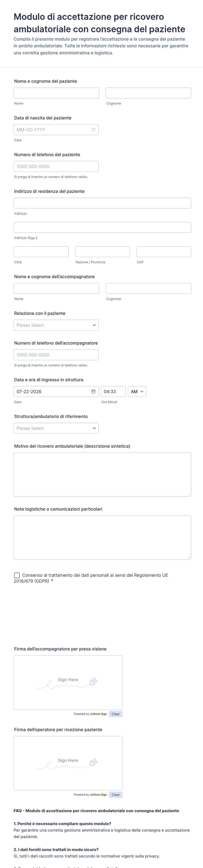Expand the Relazione con il paziente dropdown
This screenshot has width=203, height=868.
56,325
